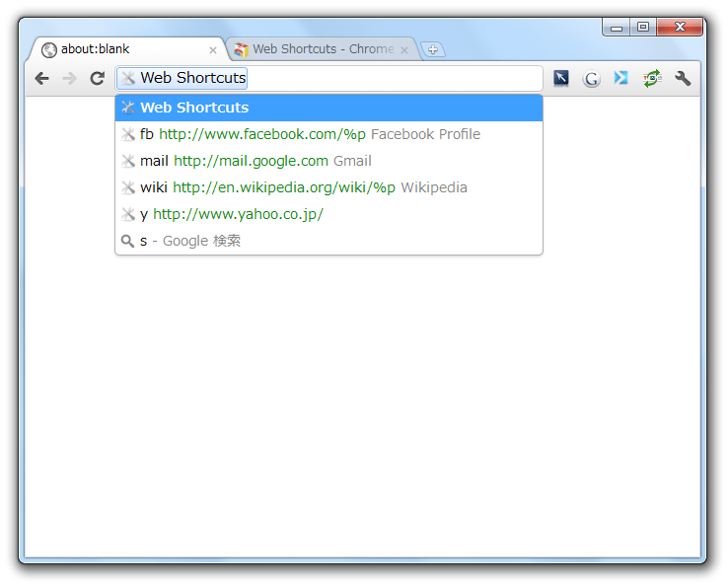Viewport: 728px width, 584px height.
Task: Choose the y yahoo.co.jp suggestion
Action: pyautogui.click(x=328, y=214)
